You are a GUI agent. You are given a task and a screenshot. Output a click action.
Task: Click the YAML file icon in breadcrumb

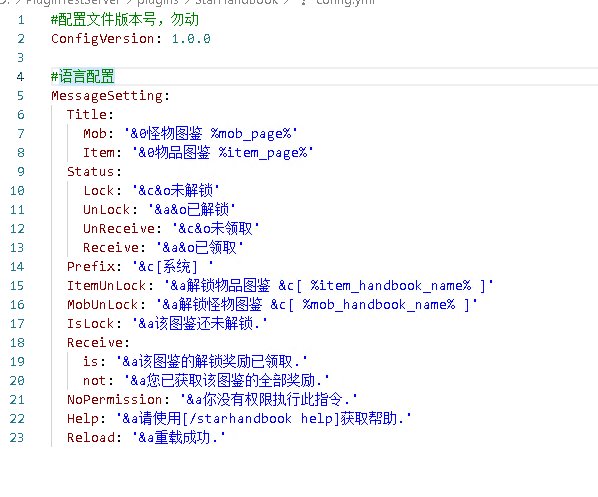pos(303,2)
